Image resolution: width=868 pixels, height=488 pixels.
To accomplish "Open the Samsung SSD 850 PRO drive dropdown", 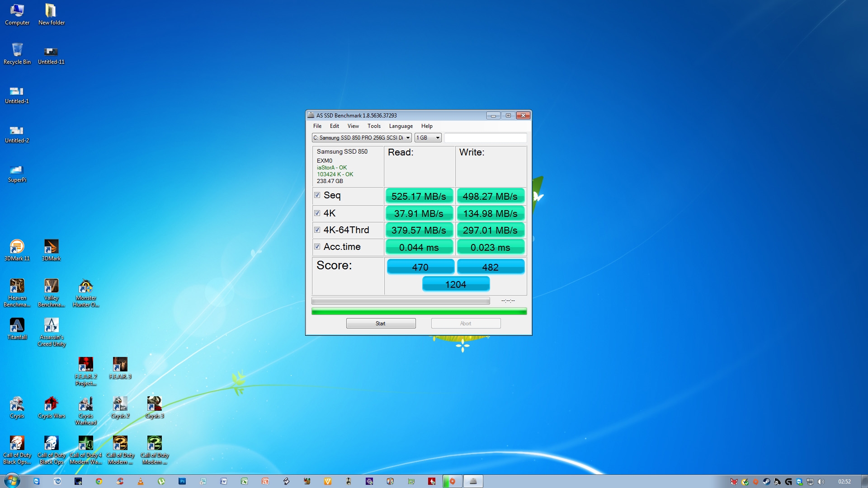I will point(362,138).
